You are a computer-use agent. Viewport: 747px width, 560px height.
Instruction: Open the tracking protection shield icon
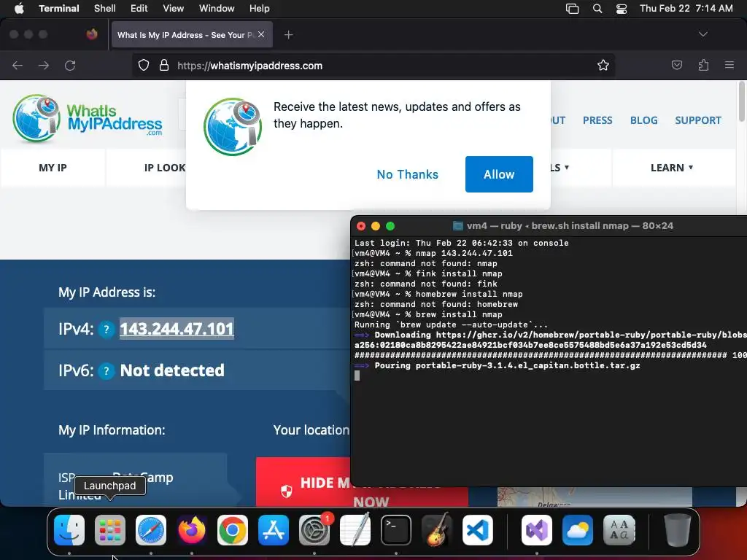144,65
